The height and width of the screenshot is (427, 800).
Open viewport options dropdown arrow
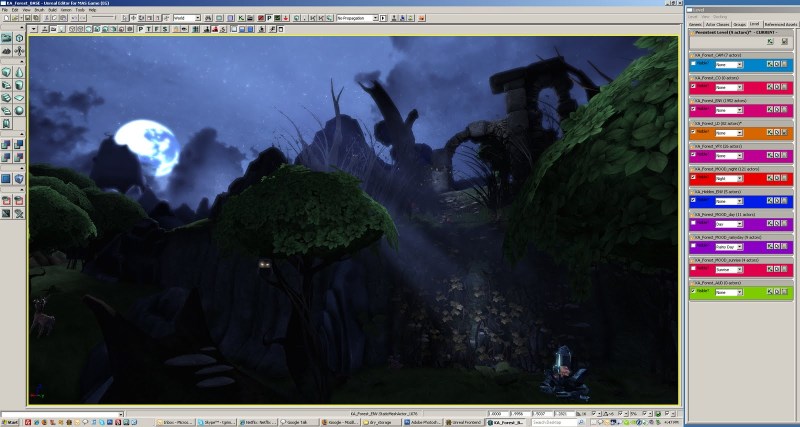click(x=34, y=29)
